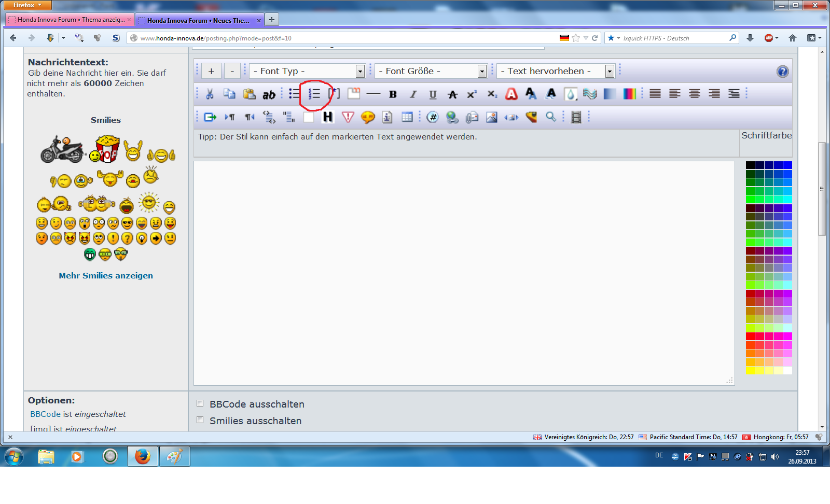
Task: Click the rainbow gradient text icon
Action: pos(629,94)
